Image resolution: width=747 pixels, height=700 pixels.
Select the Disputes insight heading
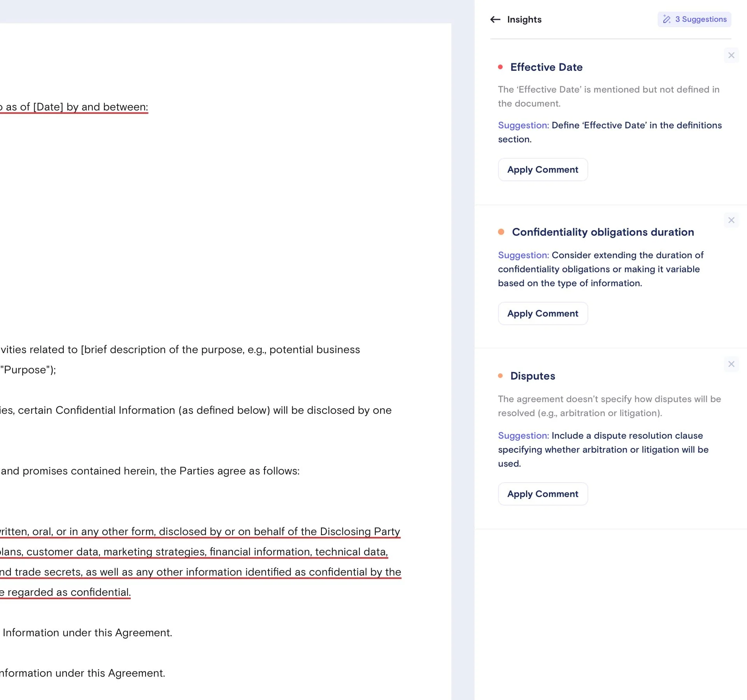tap(533, 376)
